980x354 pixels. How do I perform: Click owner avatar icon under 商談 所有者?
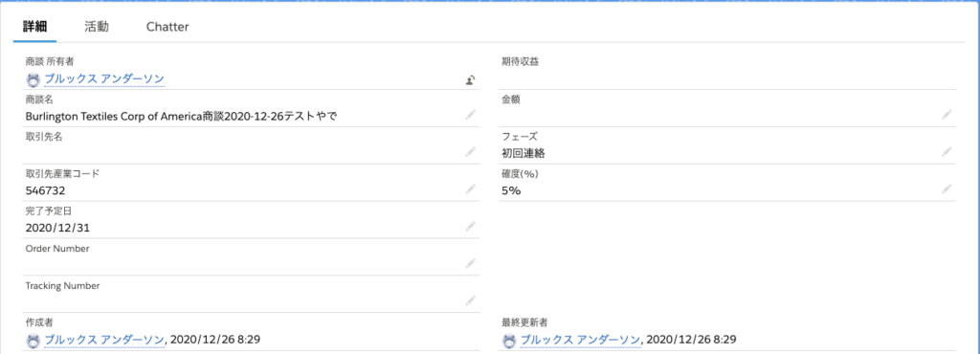[x=33, y=79]
